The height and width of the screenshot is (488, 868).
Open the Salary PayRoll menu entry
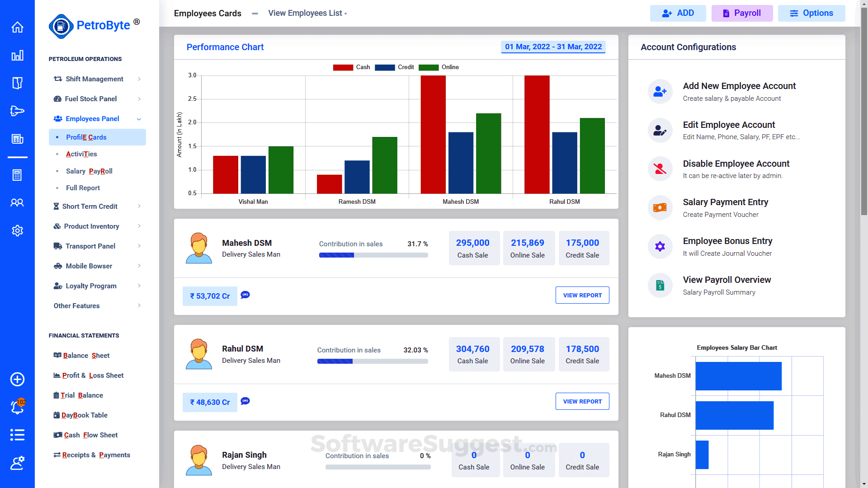pos(89,171)
